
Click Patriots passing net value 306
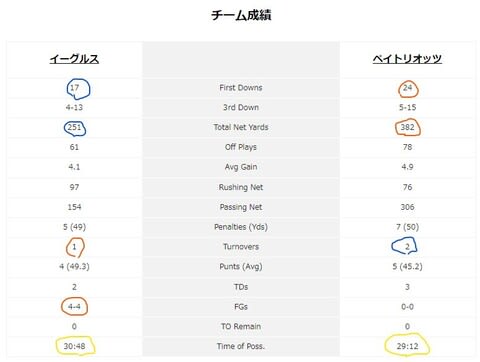(407, 207)
